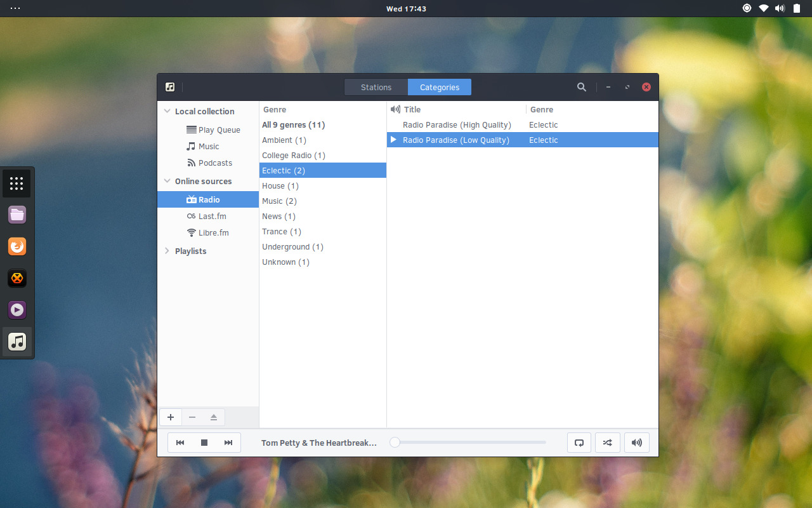Click the battery indicator in top bar
This screenshot has height=508, width=812.
pyautogui.click(x=797, y=8)
